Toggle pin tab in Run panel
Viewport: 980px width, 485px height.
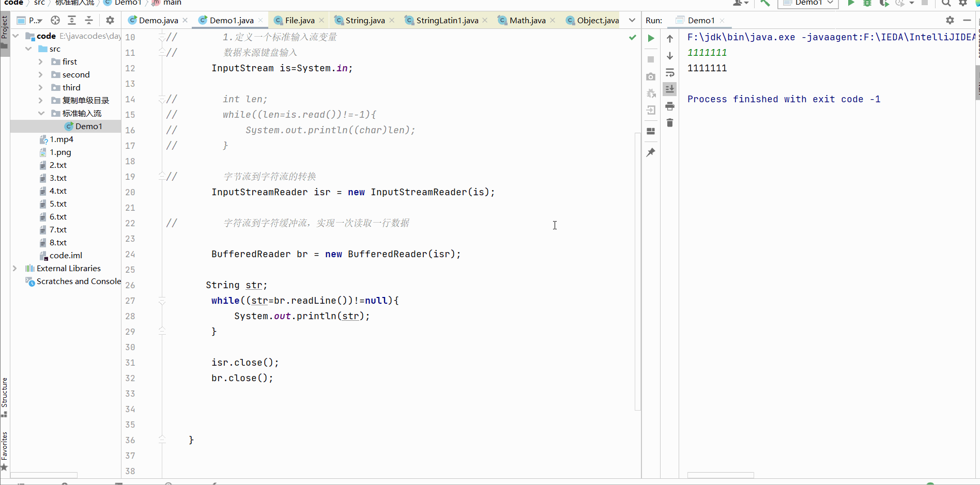[x=651, y=152]
